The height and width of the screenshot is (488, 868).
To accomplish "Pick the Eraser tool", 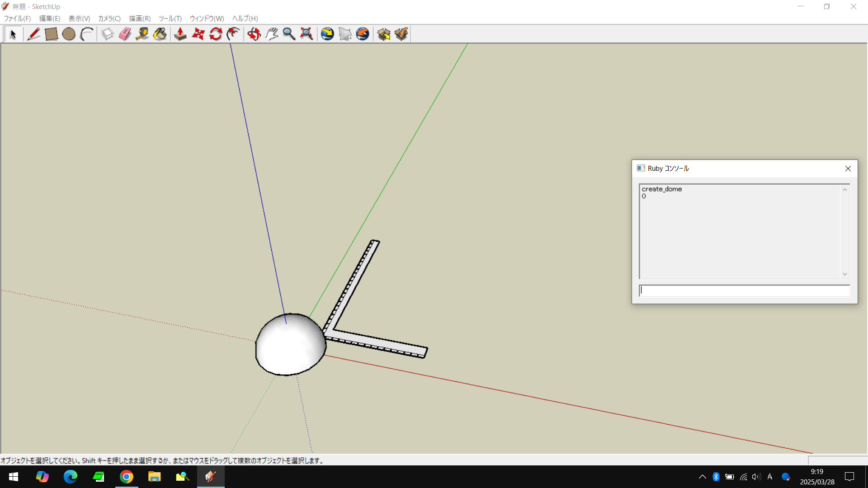I will (x=125, y=34).
